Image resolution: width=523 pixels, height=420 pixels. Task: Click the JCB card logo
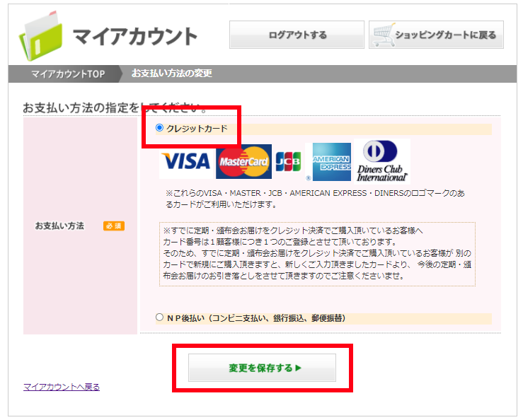pyautogui.click(x=288, y=162)
